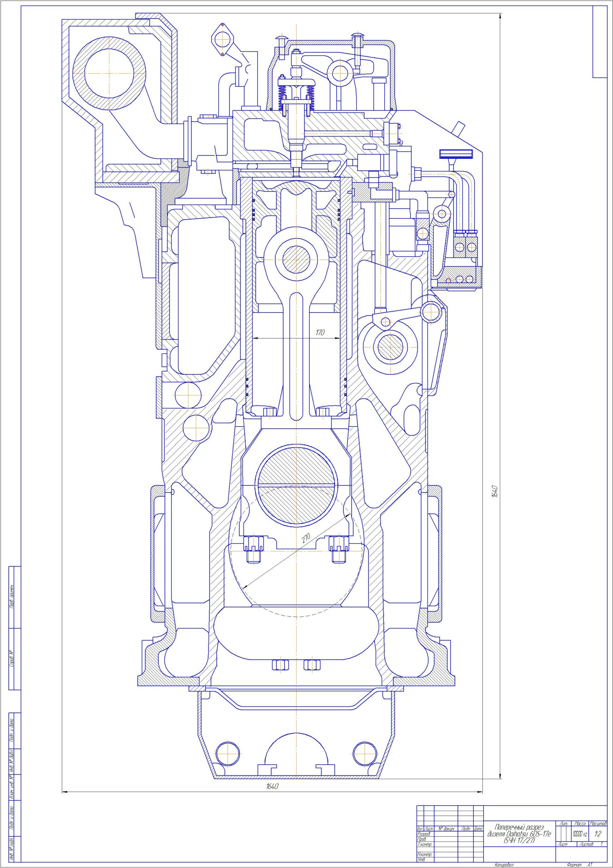Click the 'Лит.' header cell
Image resolution: width=613 pixels, height=868 pixels.
point(564,824)
